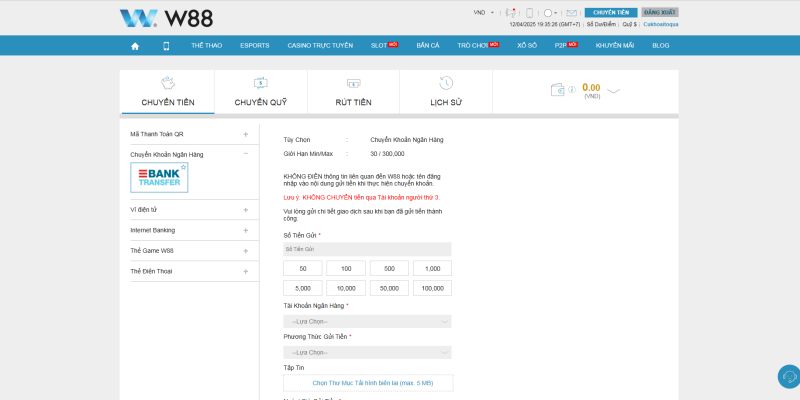Viewport: 800px width, 400px height.
Task: Click the info icon next to wallet
Action: (572, 90)
